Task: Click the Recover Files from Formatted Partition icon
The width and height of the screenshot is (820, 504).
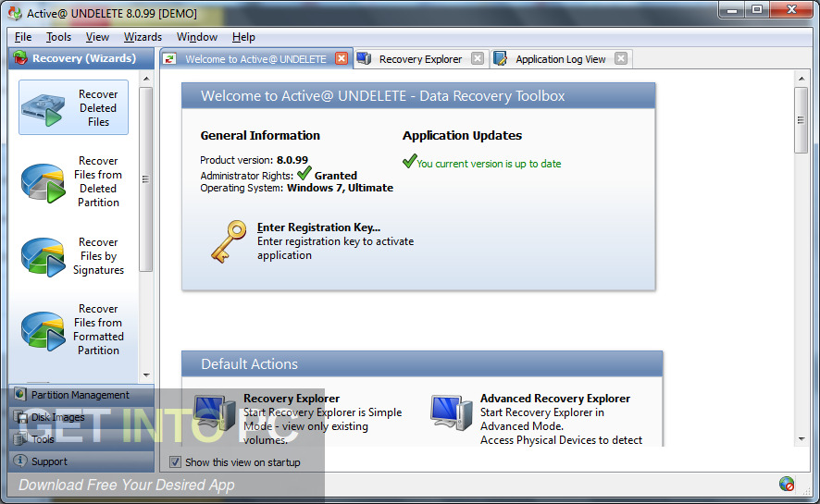Action: pyautogui.click(x=43, y=330)
